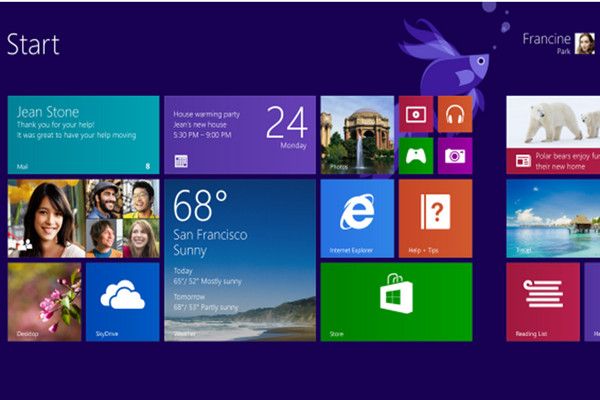The image size is (600, 400).
Task: Open the SkyDrive cloud tile
Action: pyautogui.click(x=122, y=301)
